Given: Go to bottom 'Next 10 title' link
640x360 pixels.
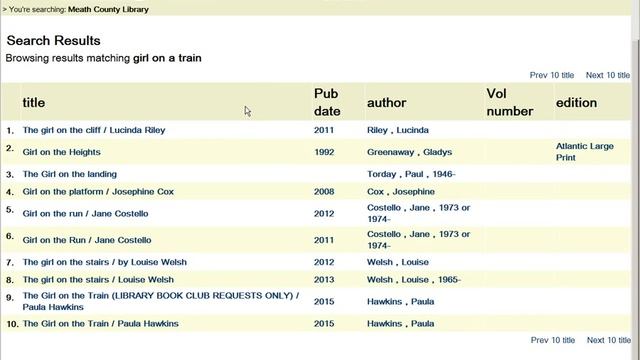Looking at the screenshot, I should (x=609, y=340).
